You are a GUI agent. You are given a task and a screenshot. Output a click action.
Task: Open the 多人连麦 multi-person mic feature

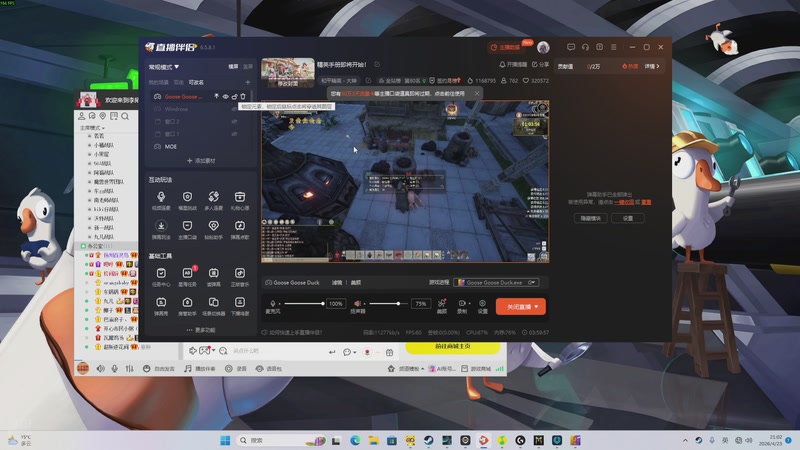pyautogui.click(x=214, y=201)
